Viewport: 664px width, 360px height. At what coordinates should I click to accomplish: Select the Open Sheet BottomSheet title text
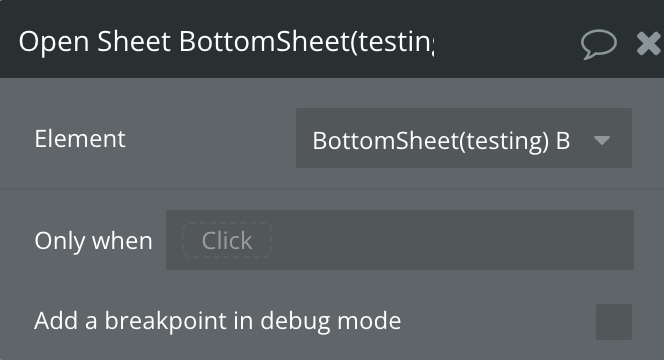pyautogui.click(x=227, y=42)
